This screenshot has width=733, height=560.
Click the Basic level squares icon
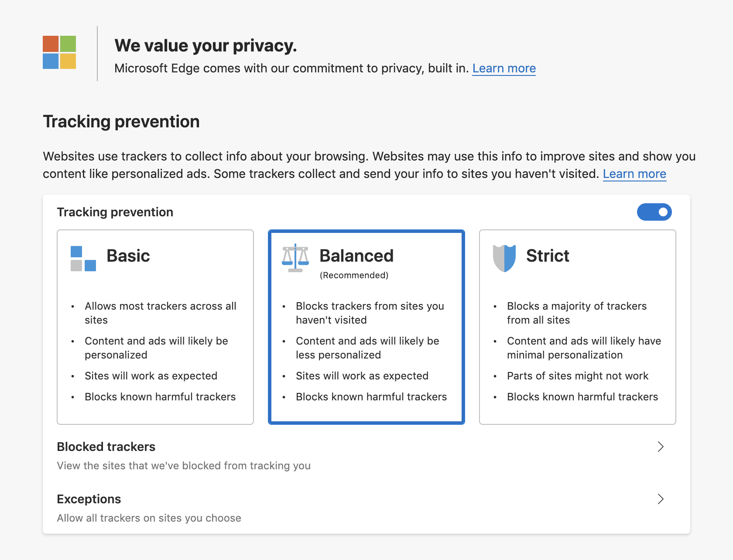83,259
